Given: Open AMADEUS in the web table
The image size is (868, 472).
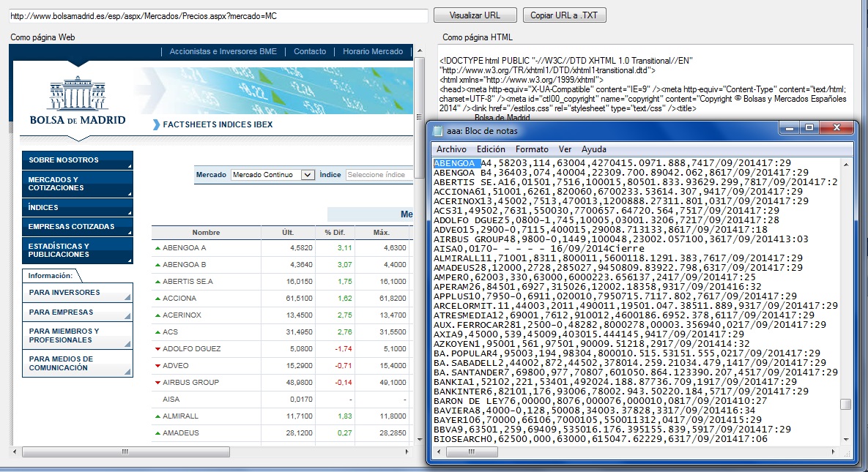Looking at the screenshot, I should click(x=181, y=432).
